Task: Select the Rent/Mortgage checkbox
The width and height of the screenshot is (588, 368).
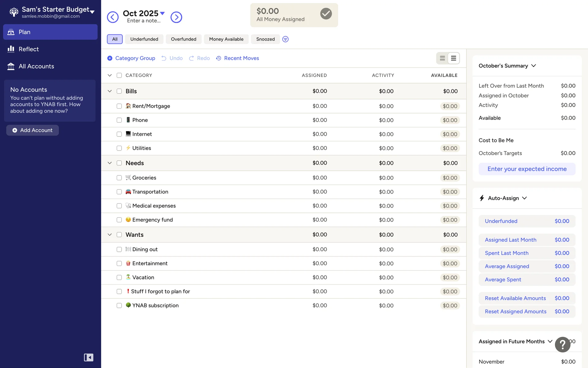Action: pos(119,106)
